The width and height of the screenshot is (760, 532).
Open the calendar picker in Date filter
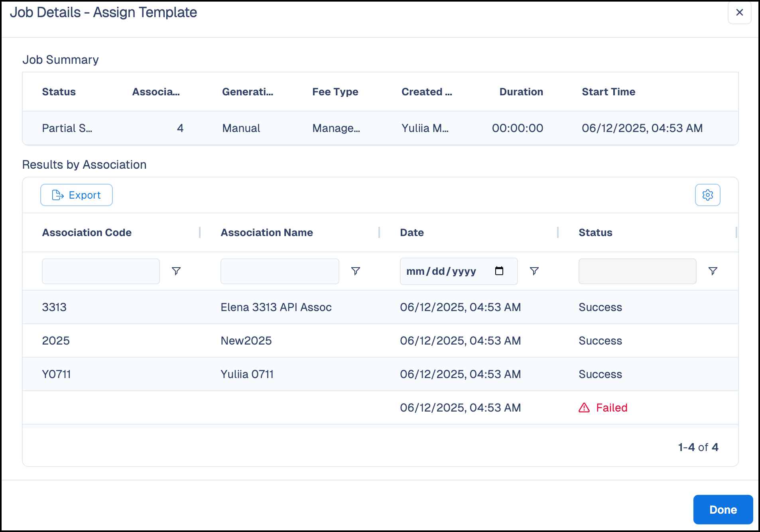499,271
